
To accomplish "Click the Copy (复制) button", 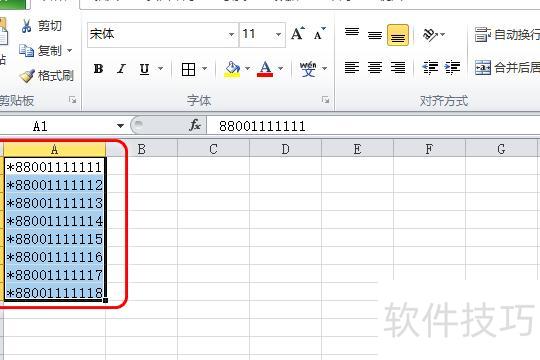I will pyautogui.click(x=41, y=51).
